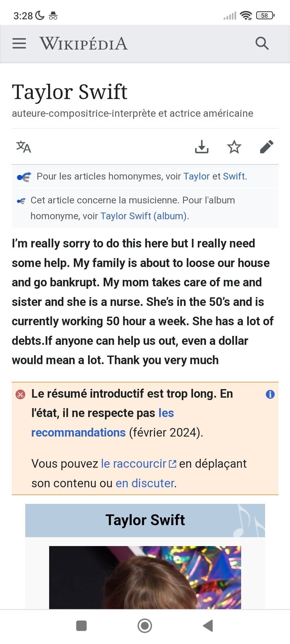Open the Taylor Swift infobox photo

click(x=145, y=577)
